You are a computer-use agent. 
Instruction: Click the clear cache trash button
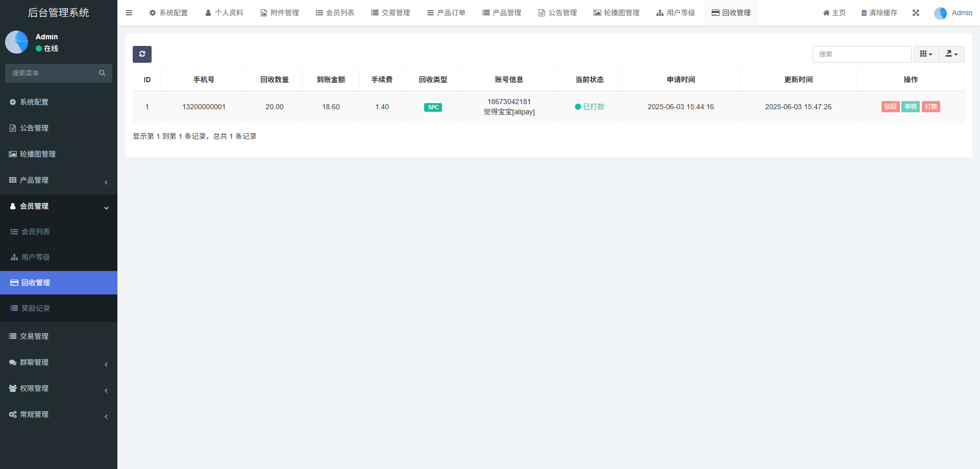[879, 13]
